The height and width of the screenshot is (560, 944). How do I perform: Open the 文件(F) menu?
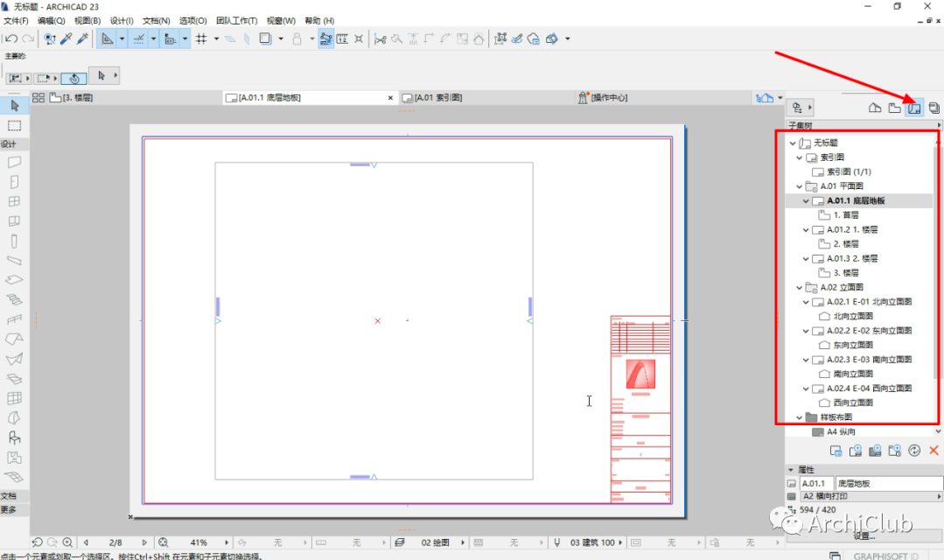pos(16,20)
